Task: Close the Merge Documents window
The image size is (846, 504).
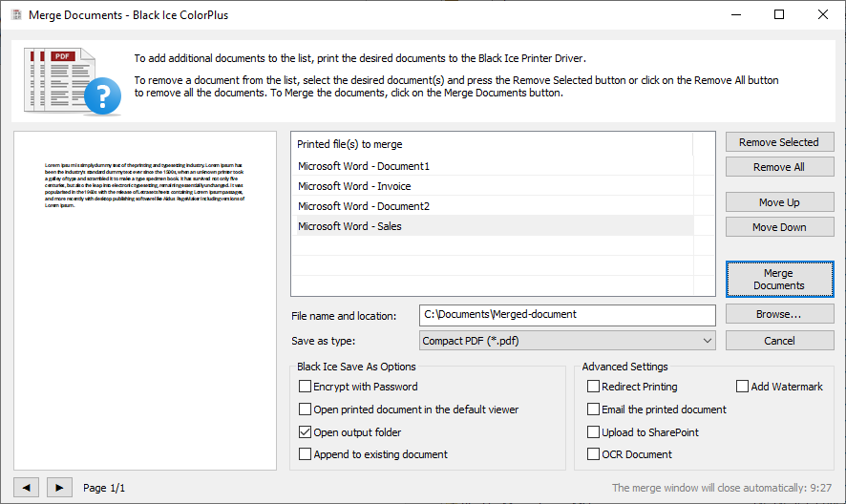Action: point(823,14)
